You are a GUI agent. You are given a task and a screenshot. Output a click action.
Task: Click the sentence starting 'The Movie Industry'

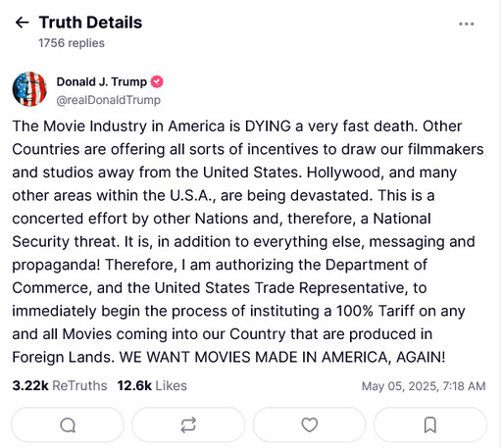215,126
